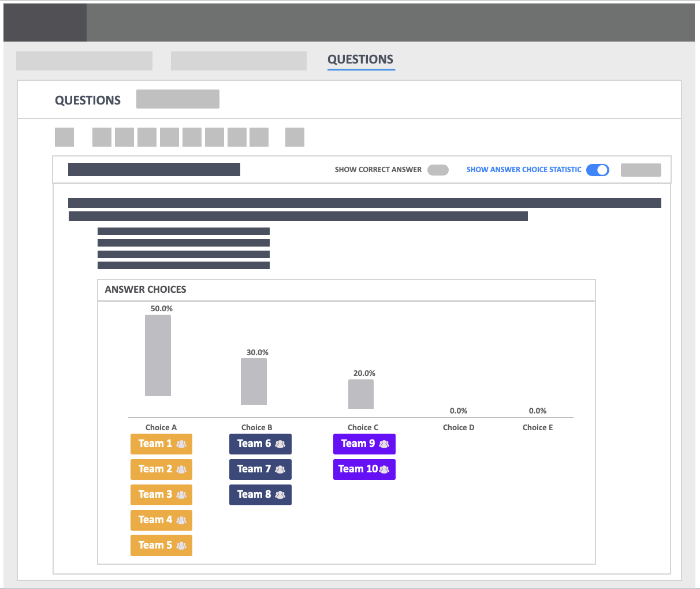700x589 pixels.
Task: Click the group icon on Team 6
Action: [x=280, y=444]
